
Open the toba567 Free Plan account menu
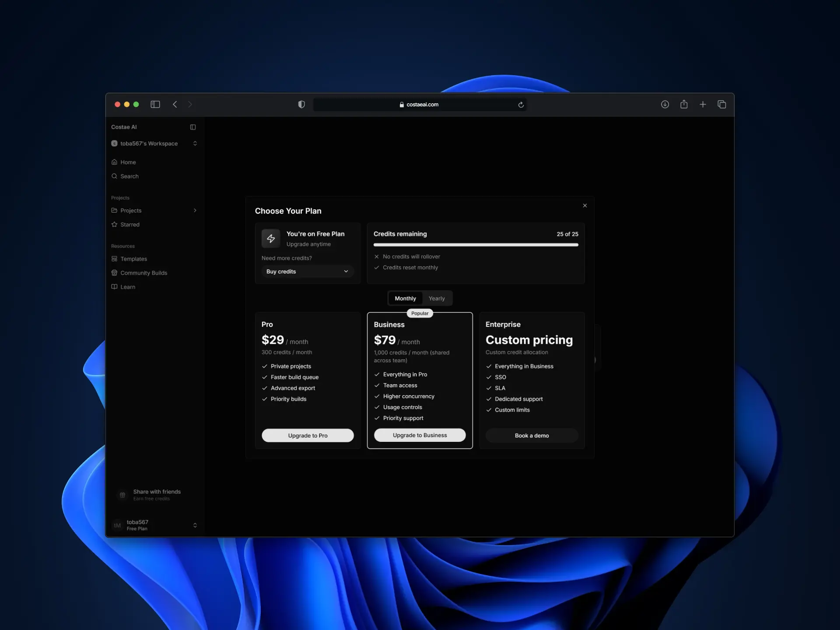154,525
